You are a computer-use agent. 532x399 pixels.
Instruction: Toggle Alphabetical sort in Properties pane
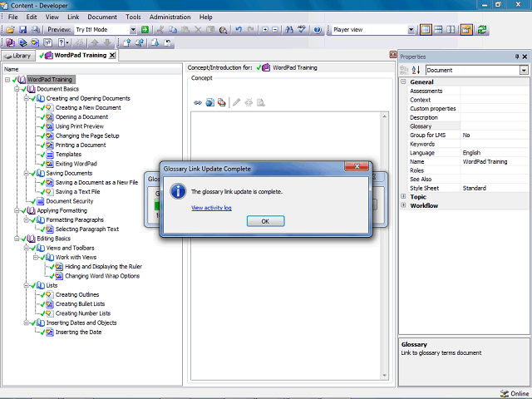point(416,70)
